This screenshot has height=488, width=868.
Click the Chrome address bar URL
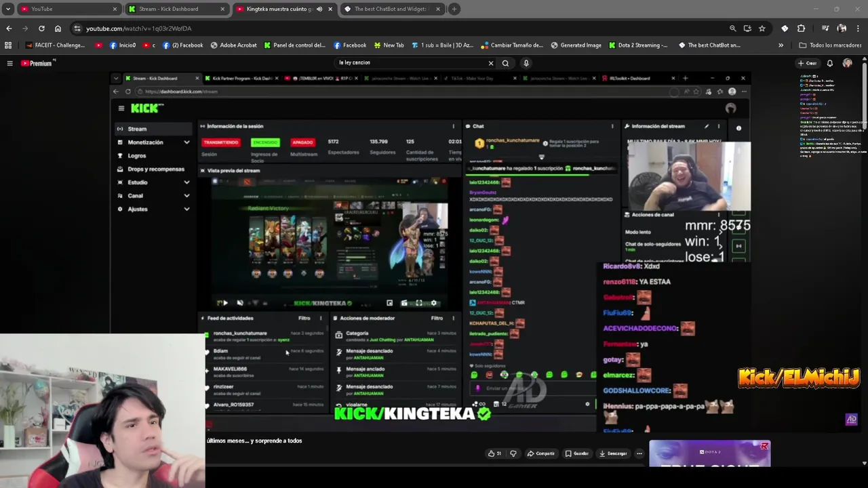pos(139,28)
